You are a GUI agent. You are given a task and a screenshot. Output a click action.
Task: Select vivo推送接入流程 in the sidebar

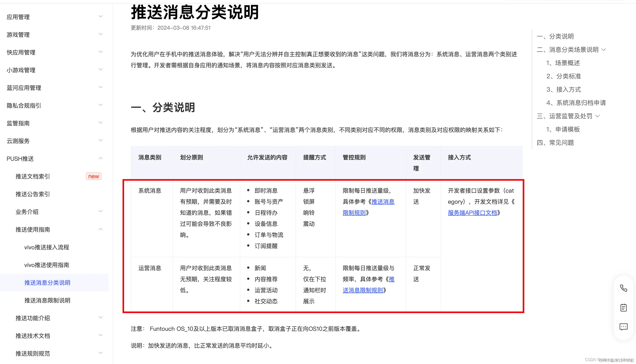(47, 247)
